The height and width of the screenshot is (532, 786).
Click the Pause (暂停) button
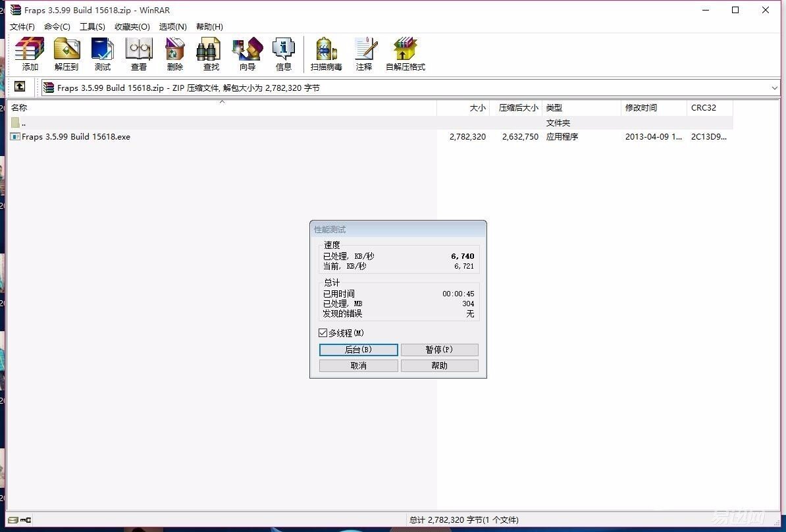[440, 350]
